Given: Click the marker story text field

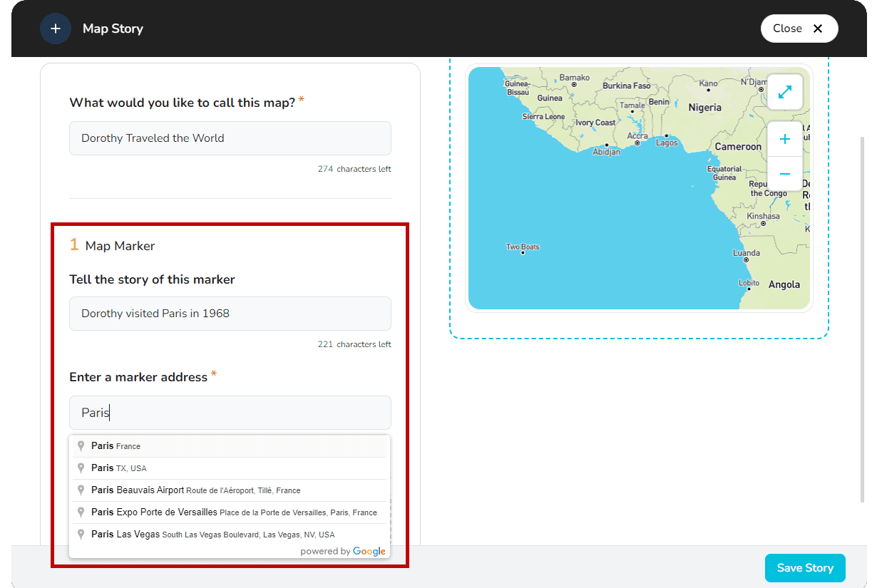Looking at the screenshot, I should coord(230,313).
